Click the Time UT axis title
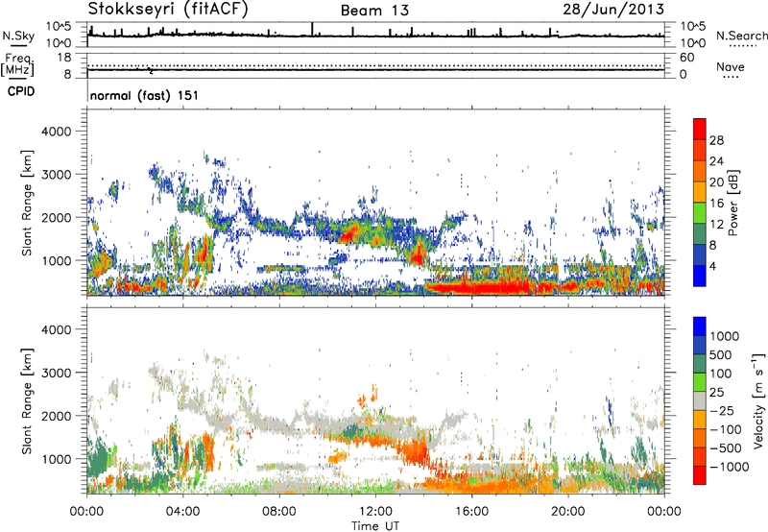768x532 pixels. tap(375, 526)
